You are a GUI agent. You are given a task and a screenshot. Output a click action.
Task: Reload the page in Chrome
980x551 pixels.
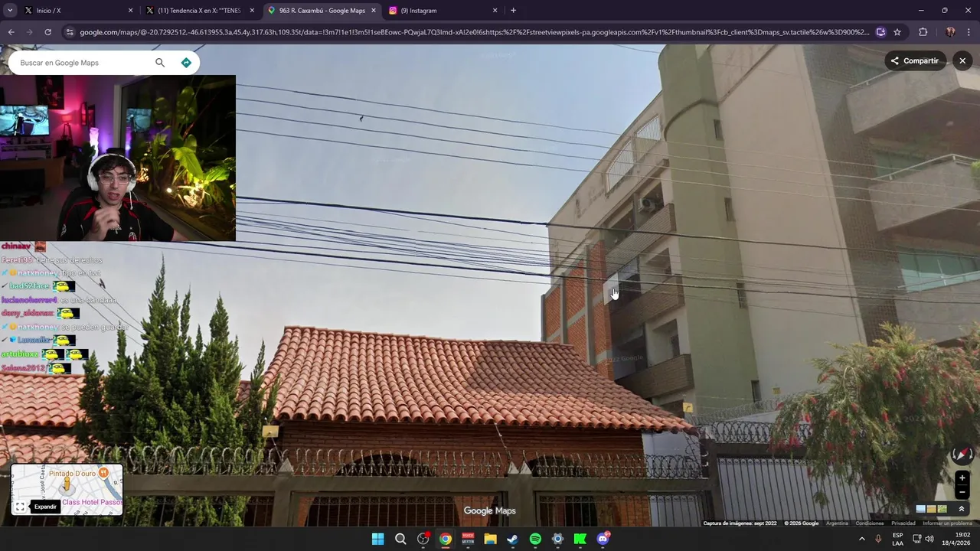point(47,32)
